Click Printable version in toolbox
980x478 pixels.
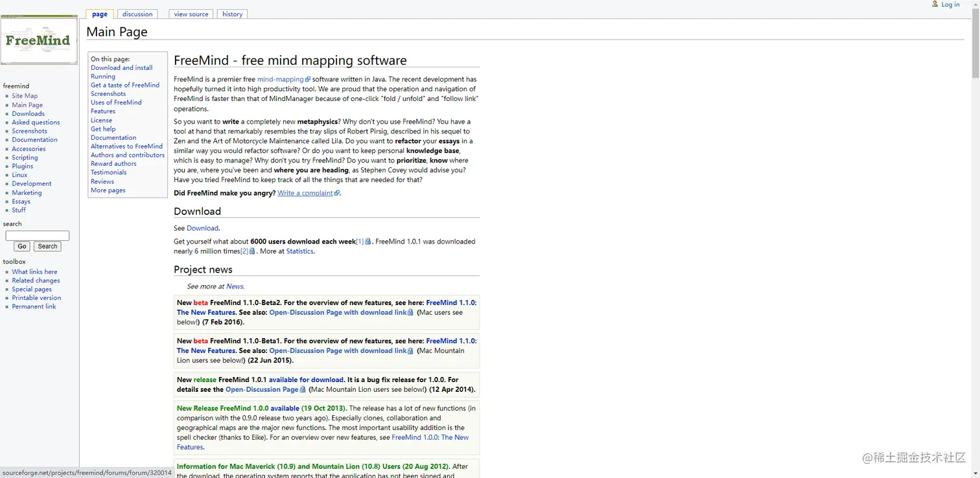[x=36, y=298]
